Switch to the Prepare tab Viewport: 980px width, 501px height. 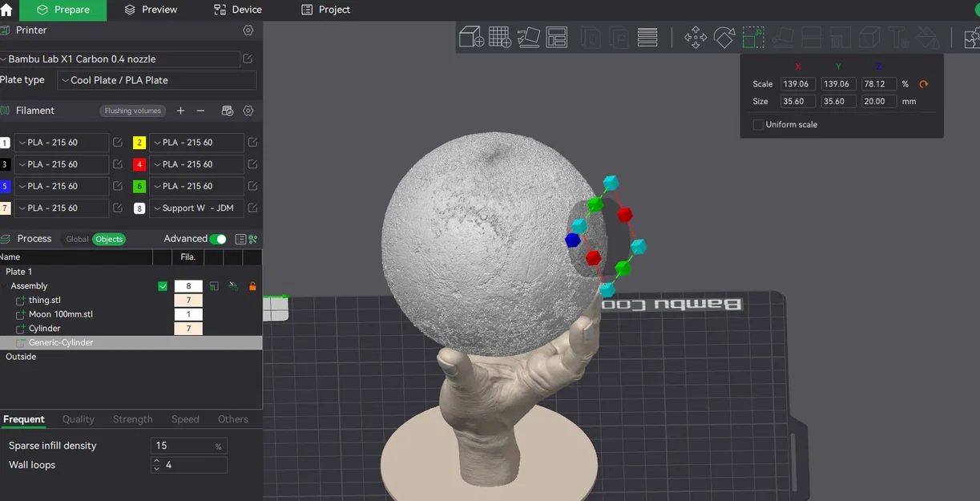tap(63, 10)
